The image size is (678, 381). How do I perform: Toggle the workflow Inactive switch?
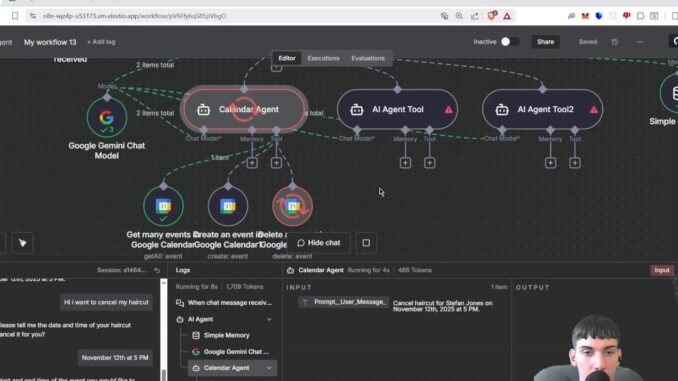[x=510, y=42]
